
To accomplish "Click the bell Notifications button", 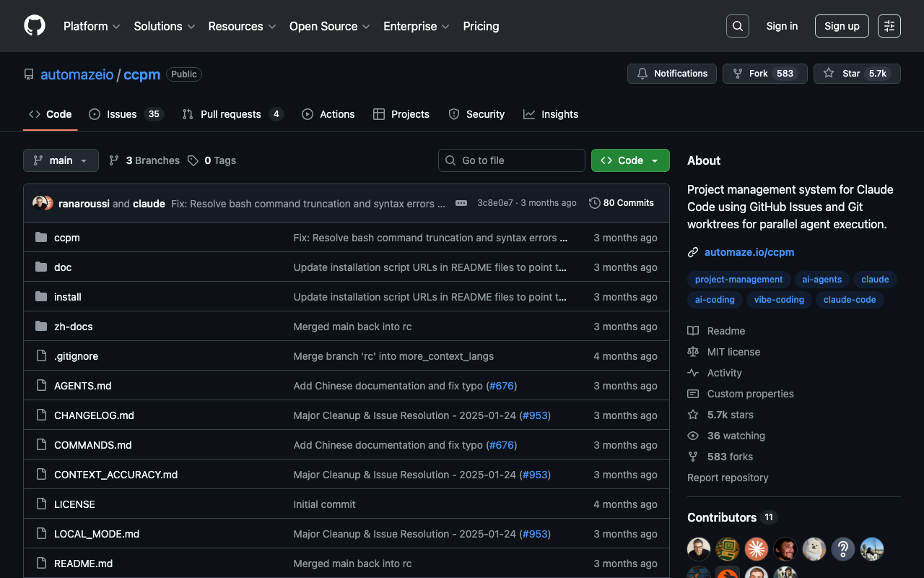I will point(671,74).
